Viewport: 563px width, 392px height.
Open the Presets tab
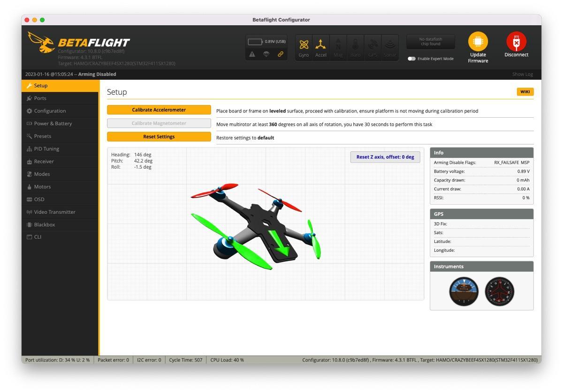[x=60, y=136]
